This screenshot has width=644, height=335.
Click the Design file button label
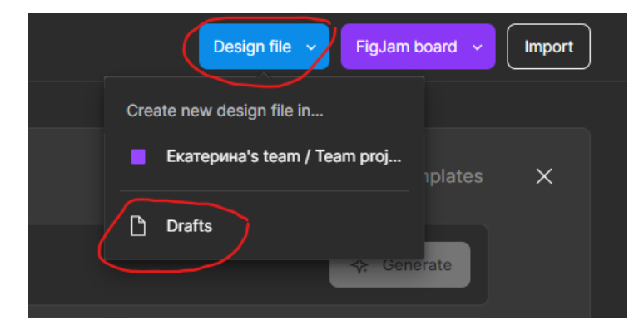252,47
